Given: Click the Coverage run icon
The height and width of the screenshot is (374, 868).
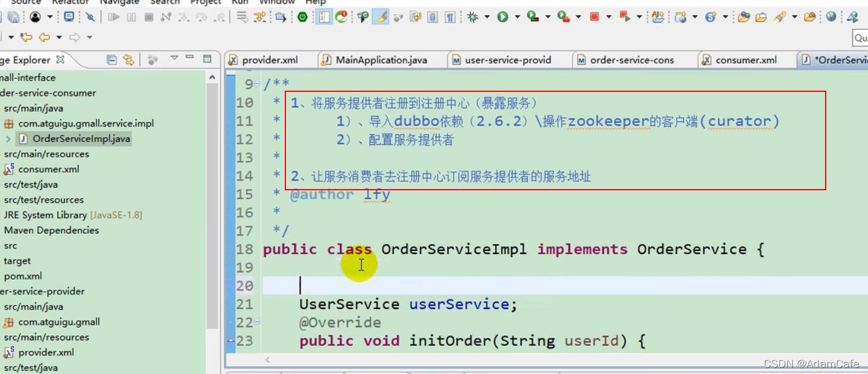Looking at the screenshot, I should point(533,17).
